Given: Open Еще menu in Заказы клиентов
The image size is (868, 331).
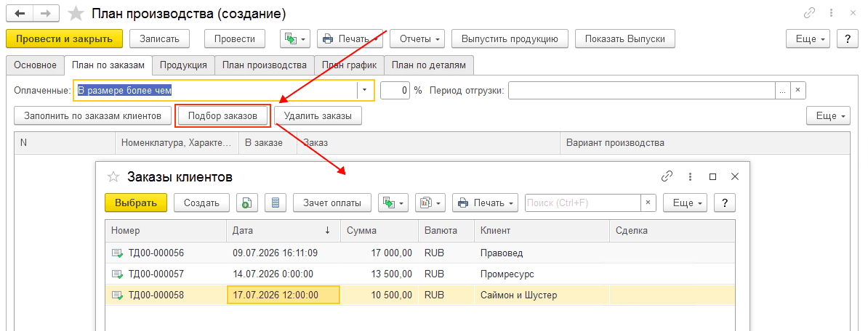Looking at the screenshot, I should pyautogui.click(x=686, y=203).
